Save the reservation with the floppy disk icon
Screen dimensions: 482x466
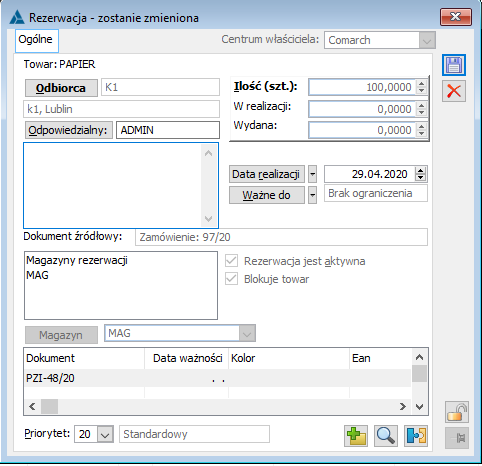(454, 65)
